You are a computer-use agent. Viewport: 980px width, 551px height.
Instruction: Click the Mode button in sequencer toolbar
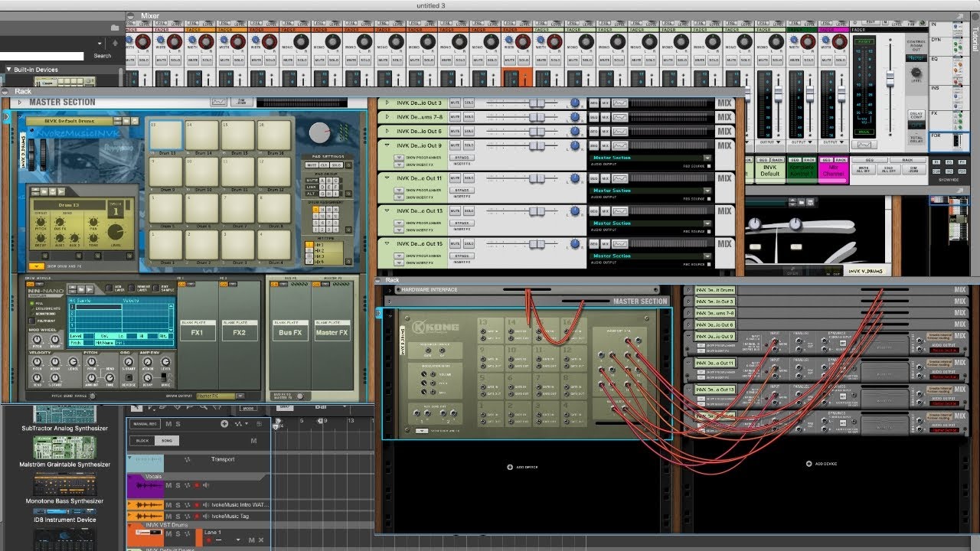248,409
